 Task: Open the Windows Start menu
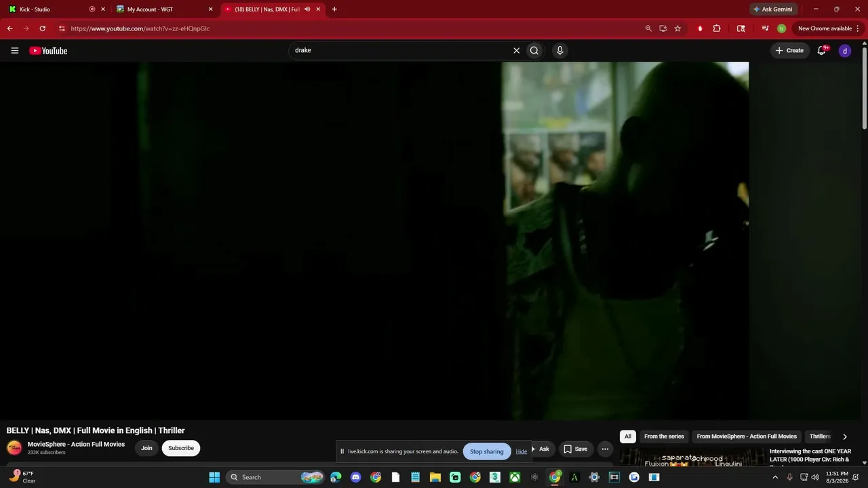[x=214, y=477]
